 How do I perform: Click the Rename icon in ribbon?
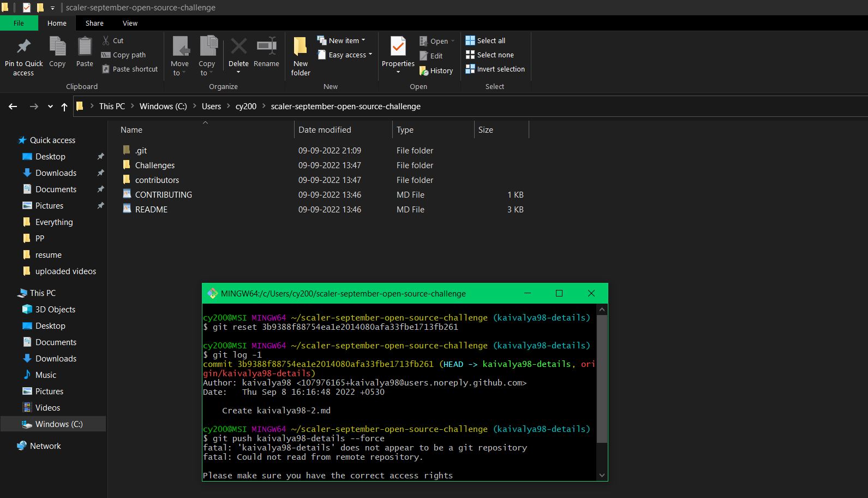(266, 47)
